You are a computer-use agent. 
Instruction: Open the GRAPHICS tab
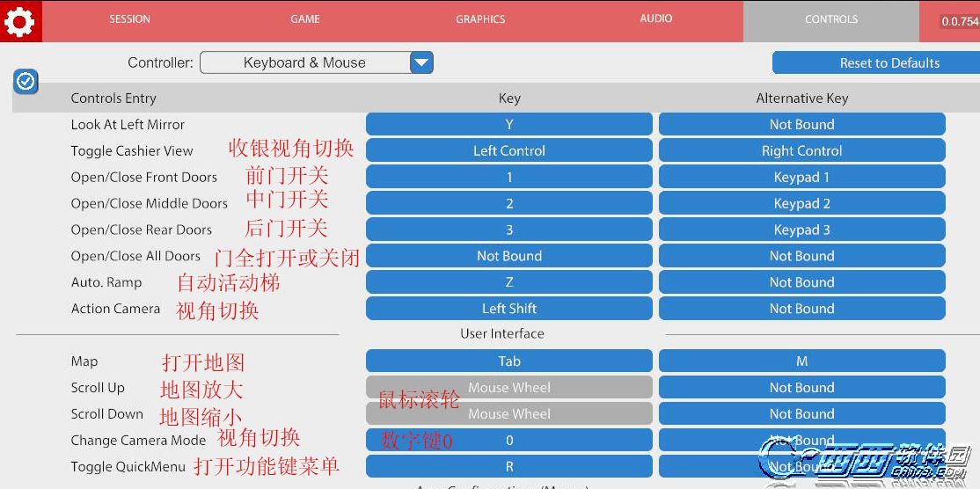pos(480,19)
